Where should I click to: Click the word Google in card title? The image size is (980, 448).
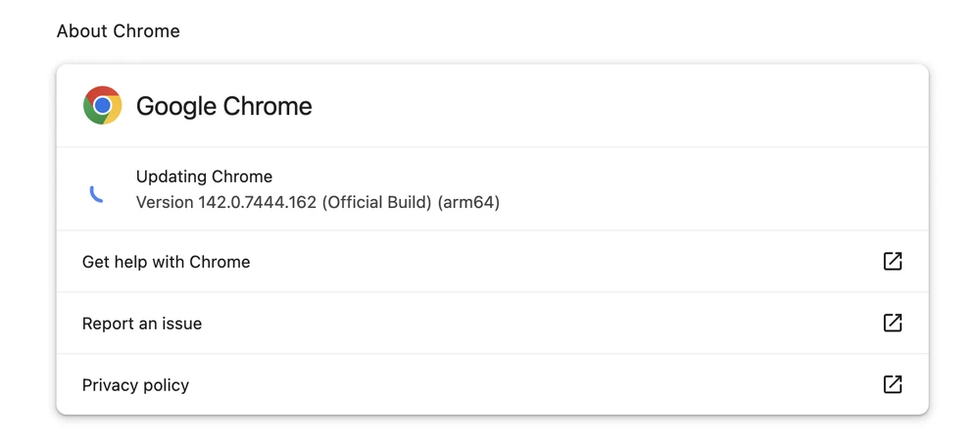176,106
